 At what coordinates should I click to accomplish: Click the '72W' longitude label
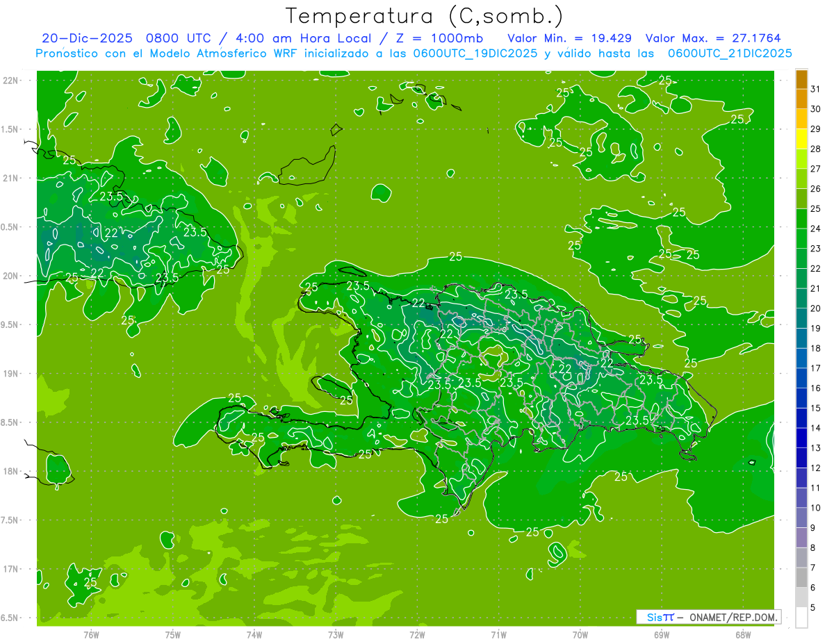point(417,634)
